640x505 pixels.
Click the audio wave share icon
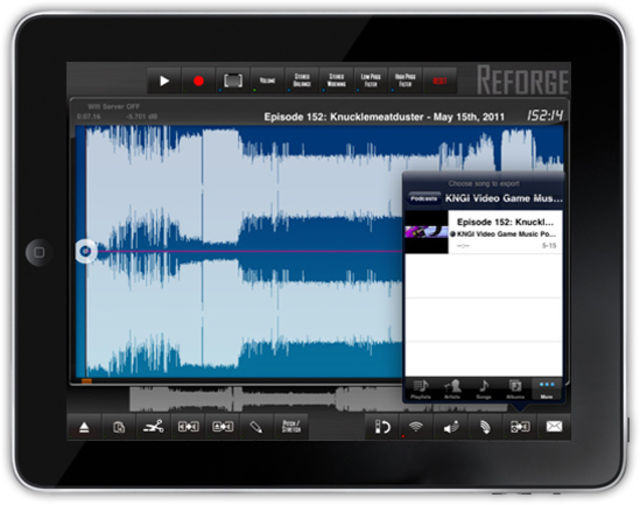coord(485,427)
